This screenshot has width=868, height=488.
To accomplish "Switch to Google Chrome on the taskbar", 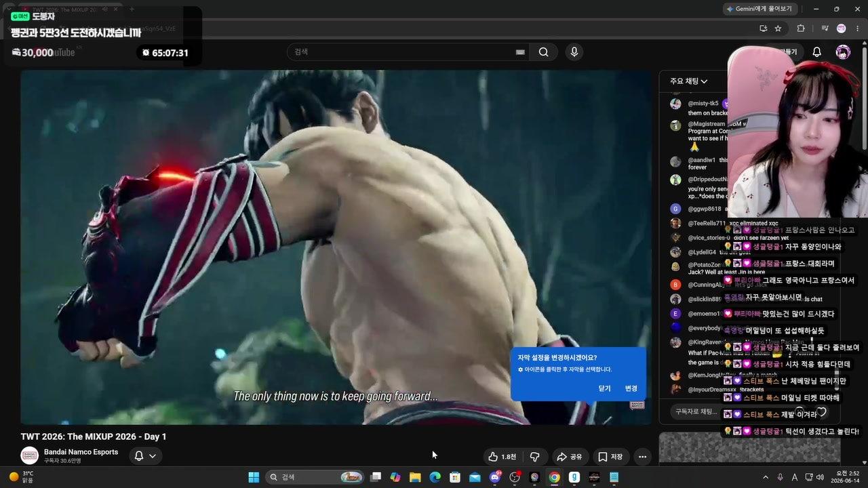I will point(554,477).
